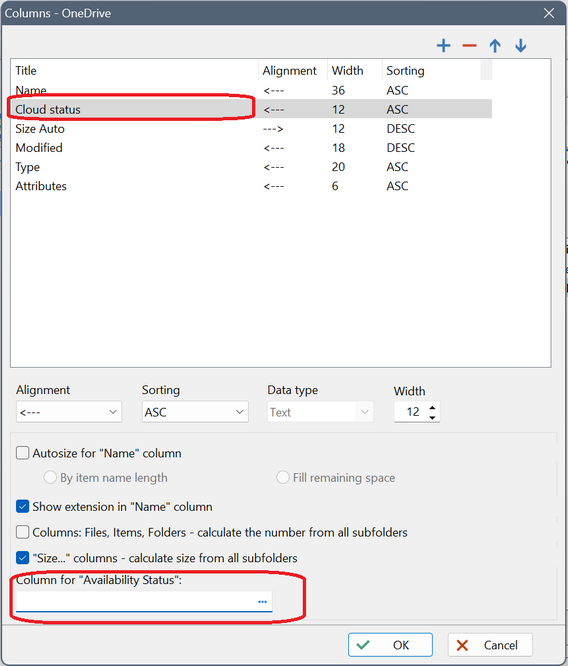Open the Availability Status column browse dots

[x=262, y=601]
